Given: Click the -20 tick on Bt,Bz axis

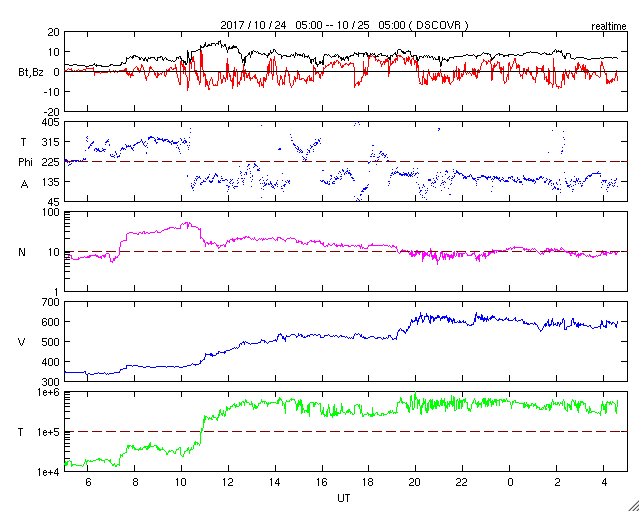Looking at the screenshot, I should (52, 112).
